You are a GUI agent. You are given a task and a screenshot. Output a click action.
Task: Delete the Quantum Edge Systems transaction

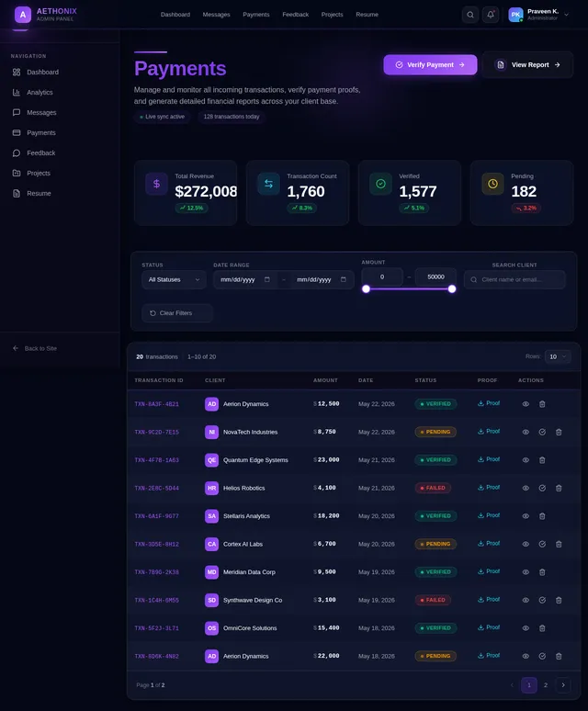(542, 460)
